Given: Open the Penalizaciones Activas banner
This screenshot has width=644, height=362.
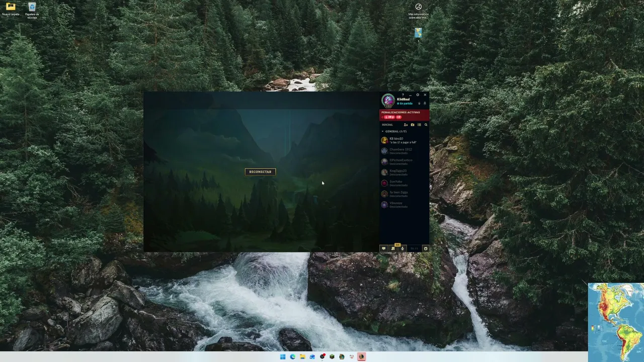Looking at the screenshot, I should click(x=405, y=115).
